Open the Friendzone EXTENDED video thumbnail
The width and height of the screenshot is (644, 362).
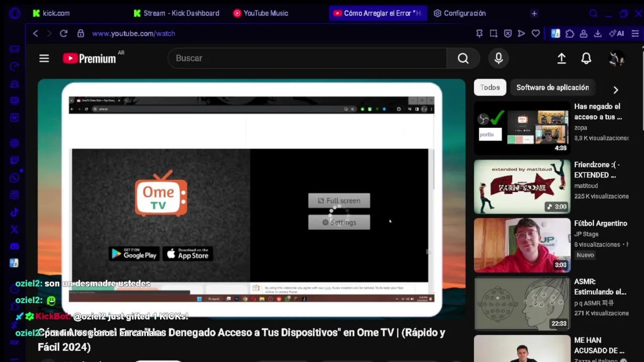522,187
